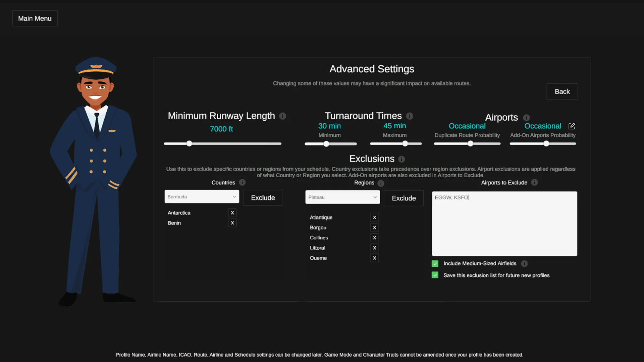Click info icon beside Turnaround Times
The width and height of the screenshot is (644, 362).
coord(410,116)
